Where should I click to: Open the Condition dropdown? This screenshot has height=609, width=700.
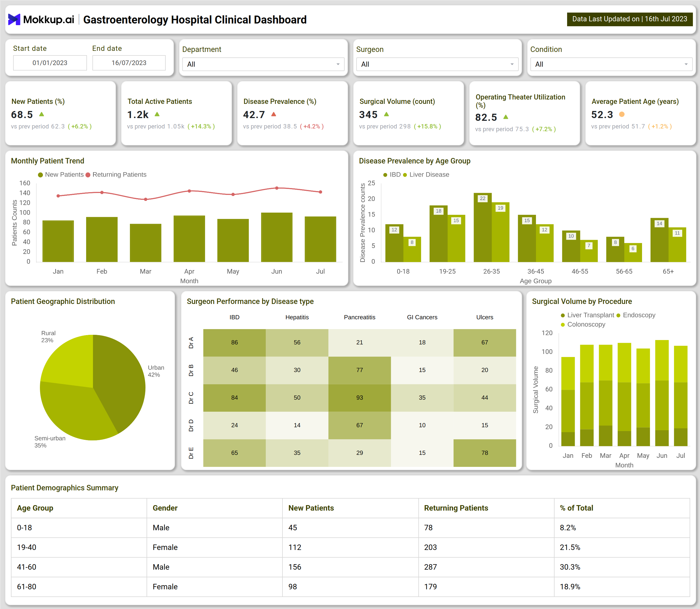pos(611,64)
